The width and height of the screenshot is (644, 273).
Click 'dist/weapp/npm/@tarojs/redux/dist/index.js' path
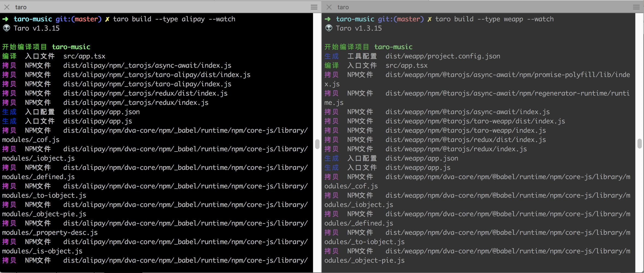click(466, 140)
